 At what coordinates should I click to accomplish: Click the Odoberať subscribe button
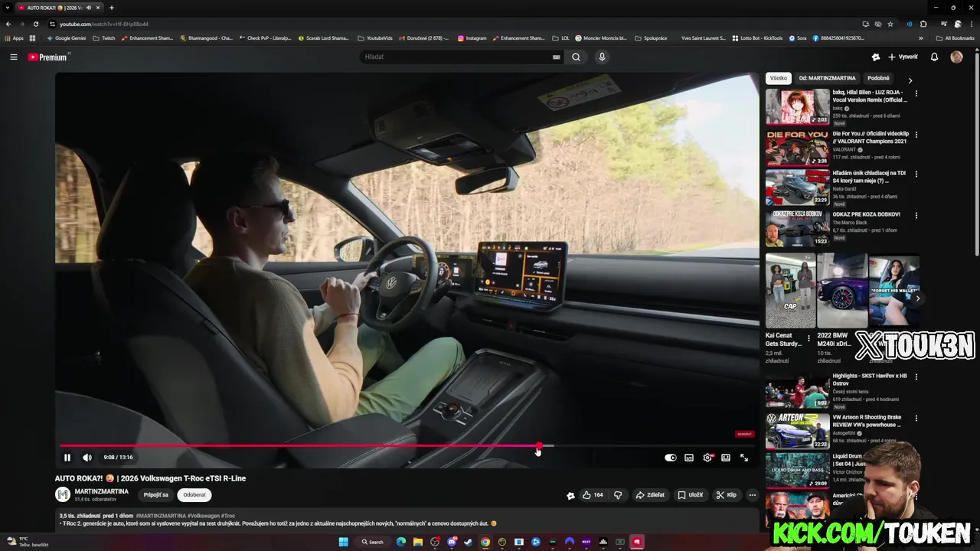point(194,495)
